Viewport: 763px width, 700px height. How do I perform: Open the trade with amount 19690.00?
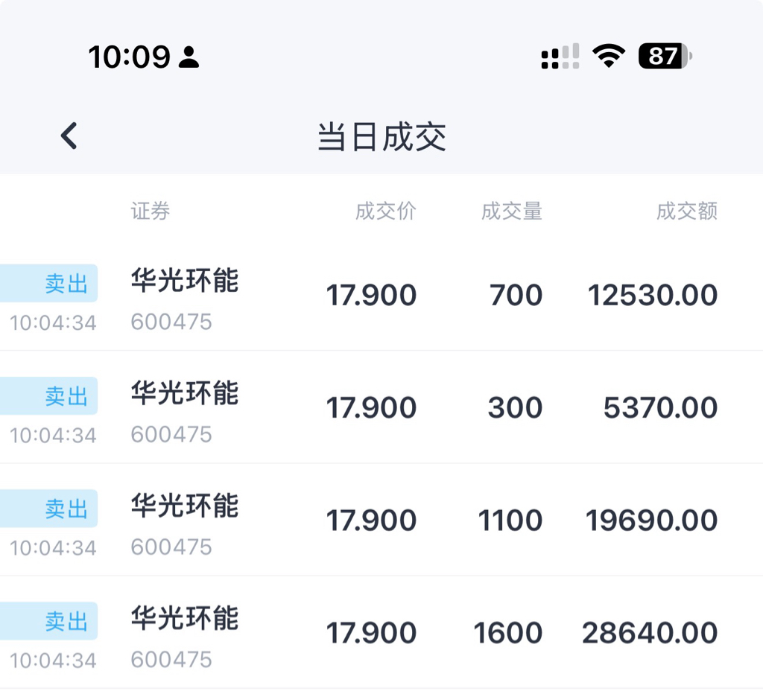[x=651, y=521]
